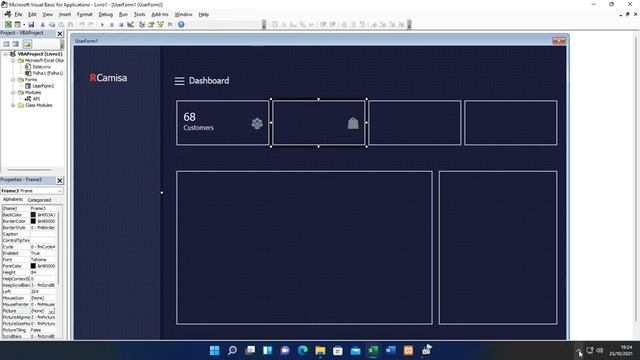Open Microsoft Edge from the taskbar
Image resolution: width=640 pixels, height=360 pixels.
[x=302, y=350]
